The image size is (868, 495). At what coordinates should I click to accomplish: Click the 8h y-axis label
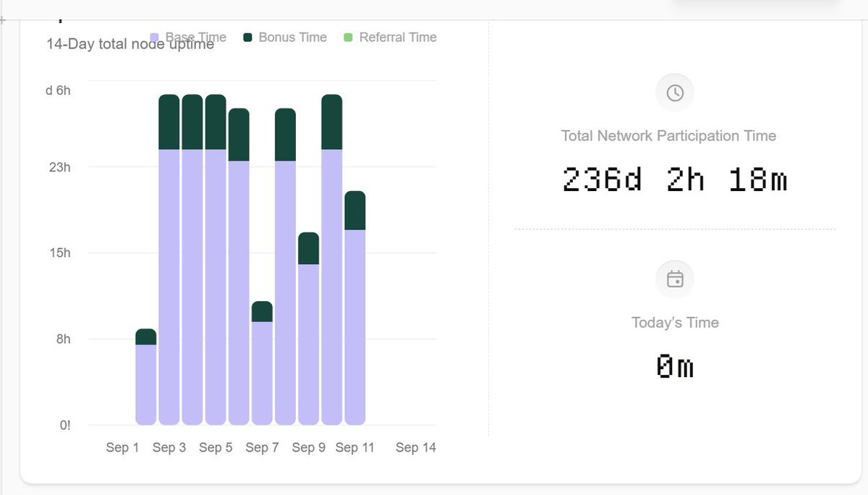(63, 339)
